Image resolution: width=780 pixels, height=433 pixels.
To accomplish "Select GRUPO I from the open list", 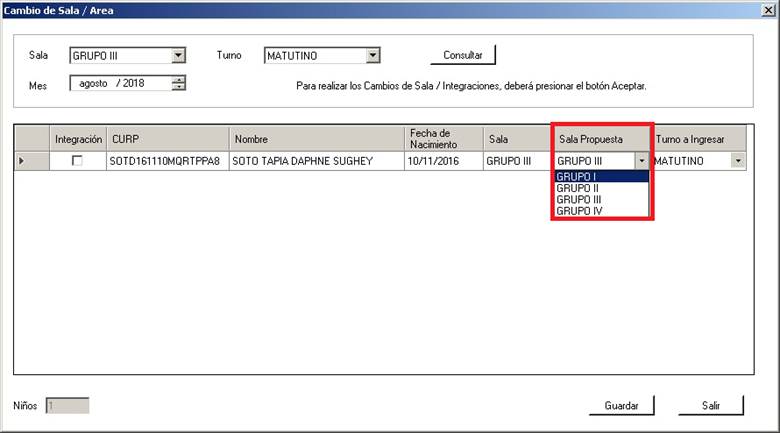I will tap(602, 176).
